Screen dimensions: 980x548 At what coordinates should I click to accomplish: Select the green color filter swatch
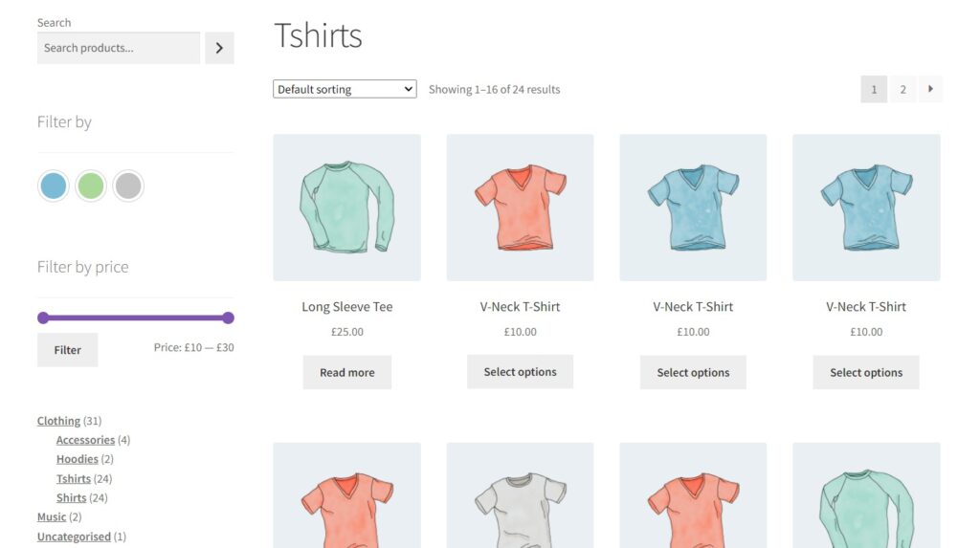coord(91,186)
